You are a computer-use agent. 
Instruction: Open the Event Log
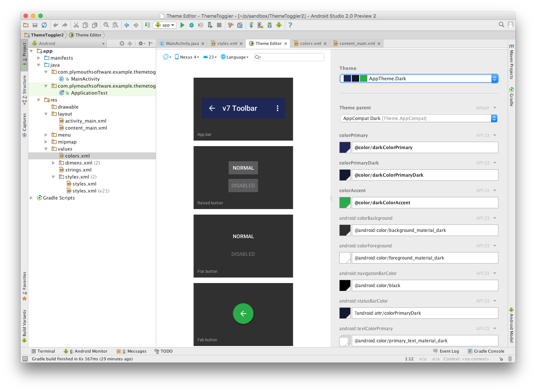[x=446, y=351]
